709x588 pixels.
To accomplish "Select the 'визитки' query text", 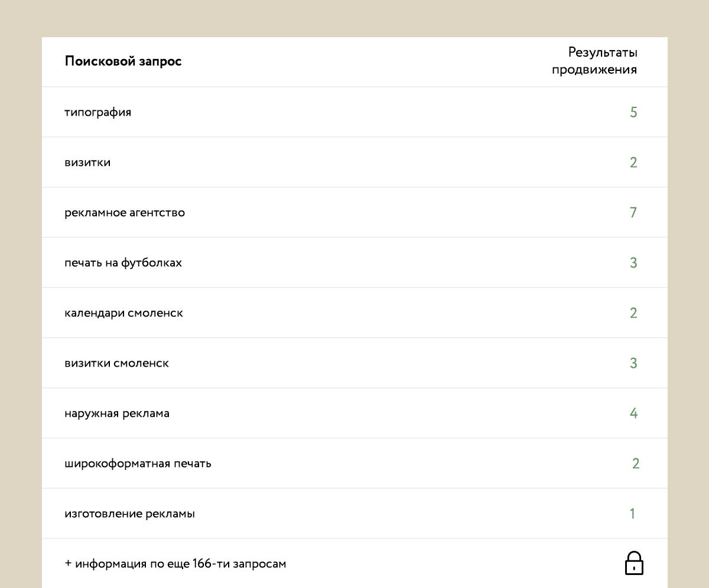I will [x=87, y=162].
